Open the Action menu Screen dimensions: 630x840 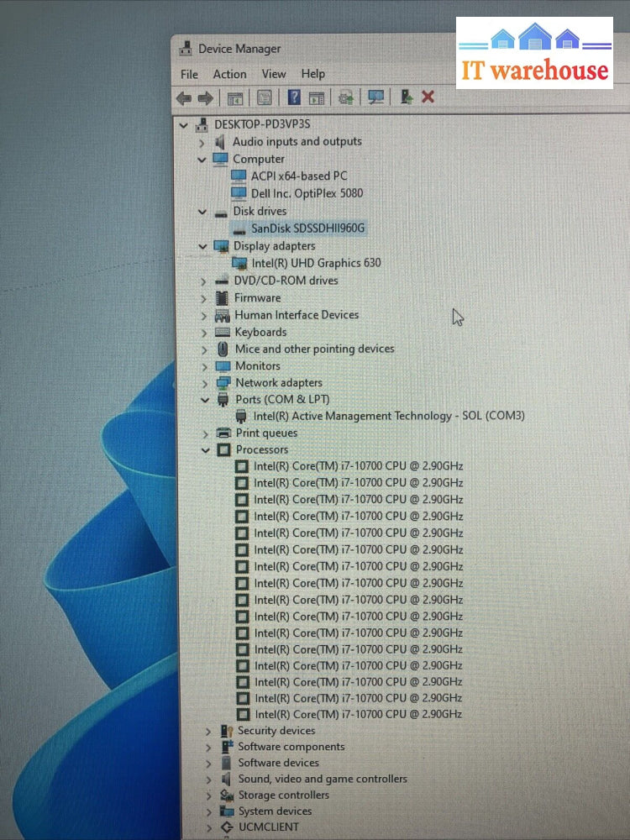[x=229, y=74]
